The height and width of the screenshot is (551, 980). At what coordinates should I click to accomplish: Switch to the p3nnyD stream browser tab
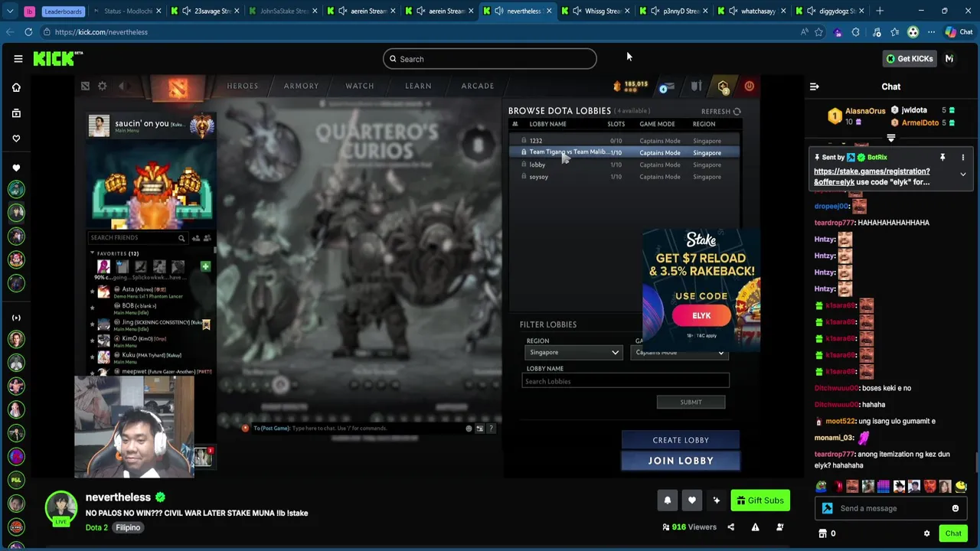pos(673,11)
